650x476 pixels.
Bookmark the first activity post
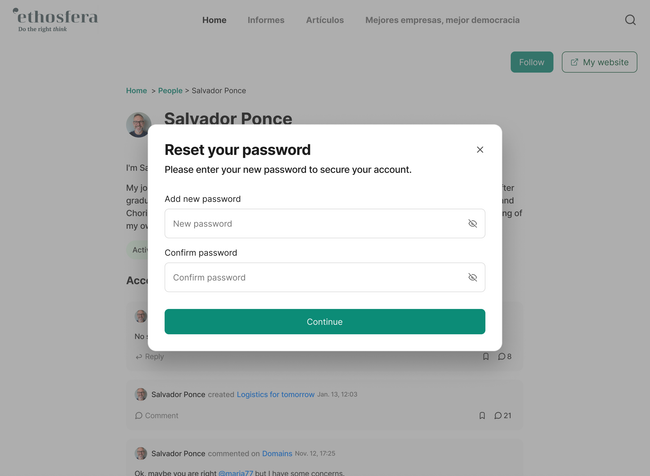pyautogui.click(x=486, y=356)
